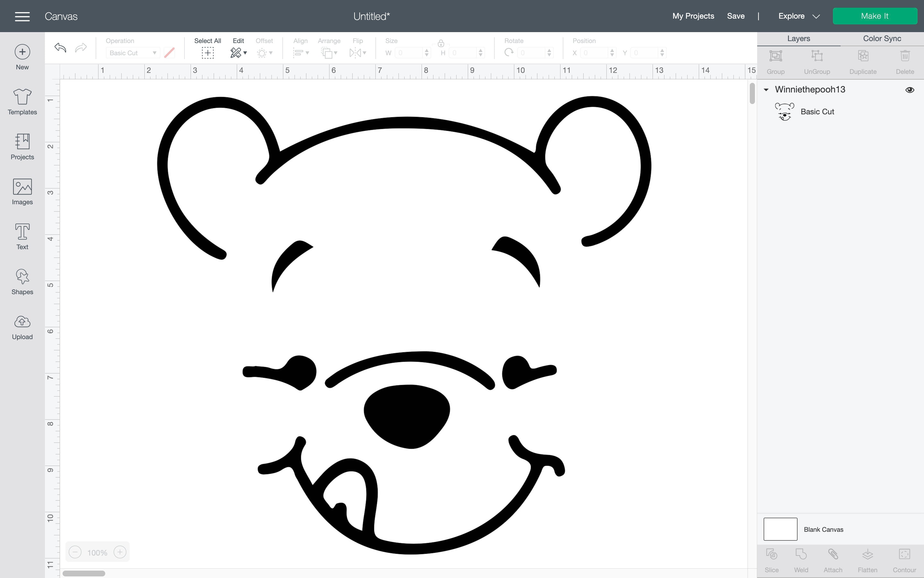Open the Projects panel
Image resolution: width=924 pixels, height=578 pixels.
(22, 147)
